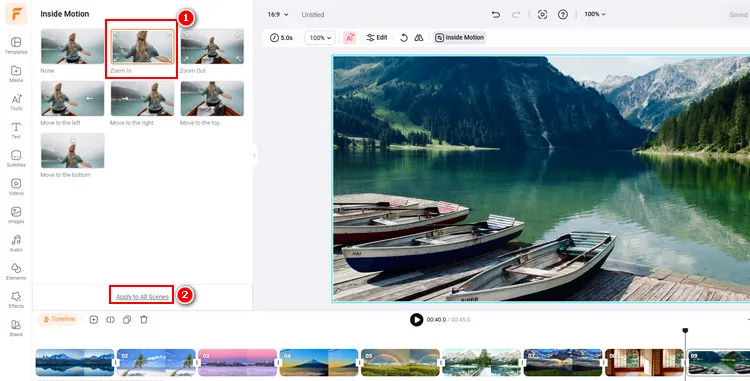This screenshot has height=381, width=750.
Task: Rotate the image with rotate icon
Action: coord(404,38)
